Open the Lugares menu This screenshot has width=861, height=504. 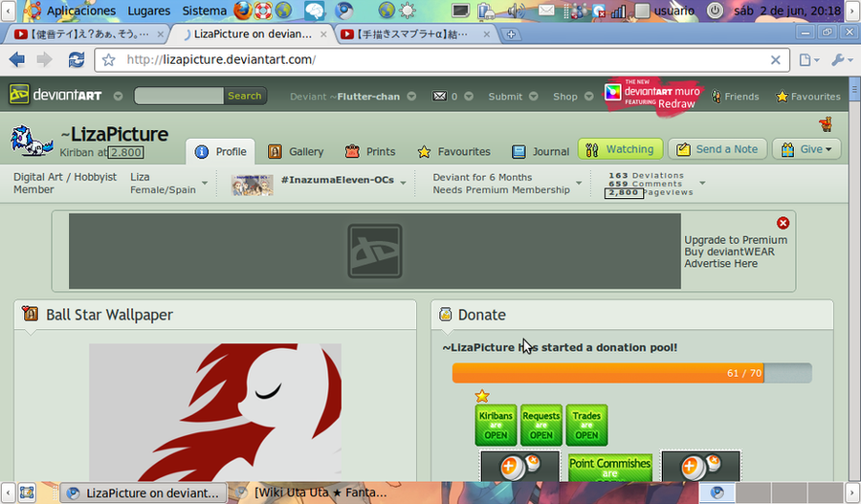point(149,11)
